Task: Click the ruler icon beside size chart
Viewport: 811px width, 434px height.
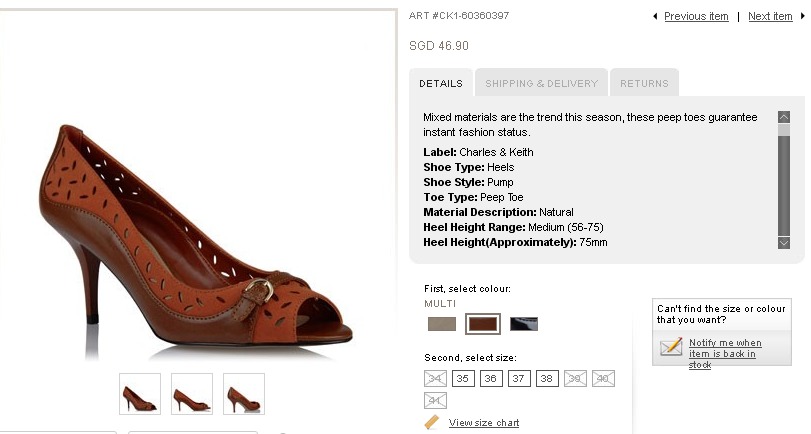Action: coord(432,422)
